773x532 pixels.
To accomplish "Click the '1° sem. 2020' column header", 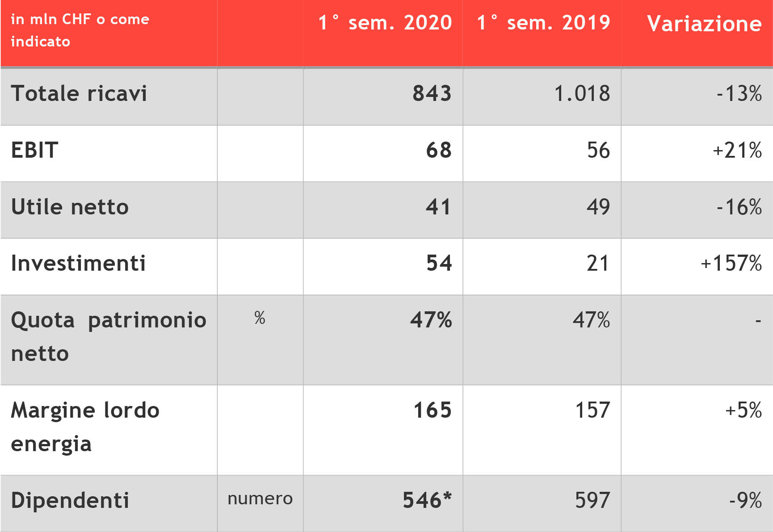I will [385, 23].
